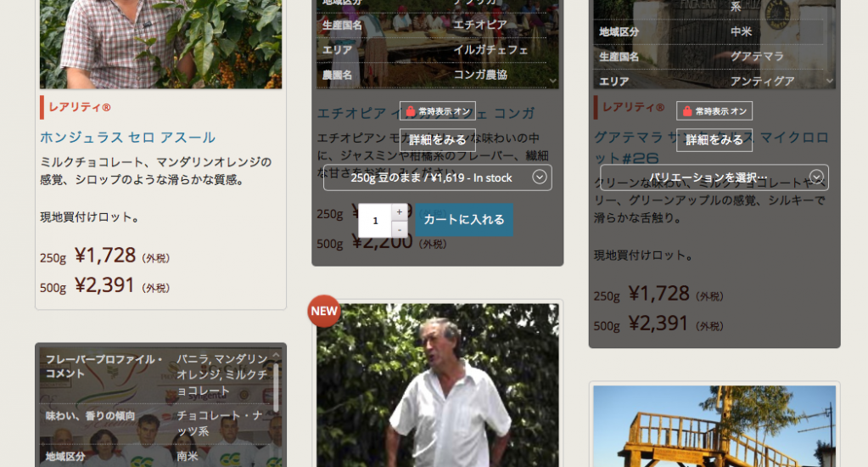Click the イルガチェフェ area value
Image resolution: width=868 pixels, height=467 pixels.
tap(491, 50)
